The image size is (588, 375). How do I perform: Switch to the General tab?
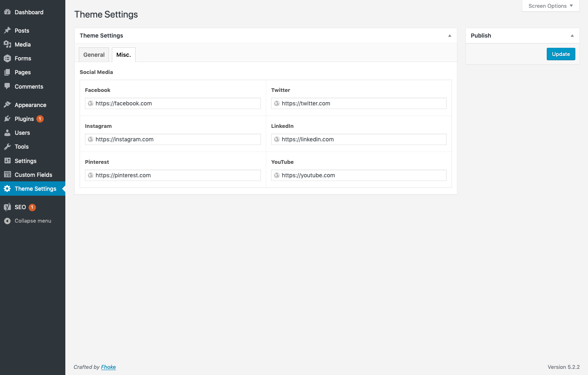pyautogui.click(x=94, y=55)
